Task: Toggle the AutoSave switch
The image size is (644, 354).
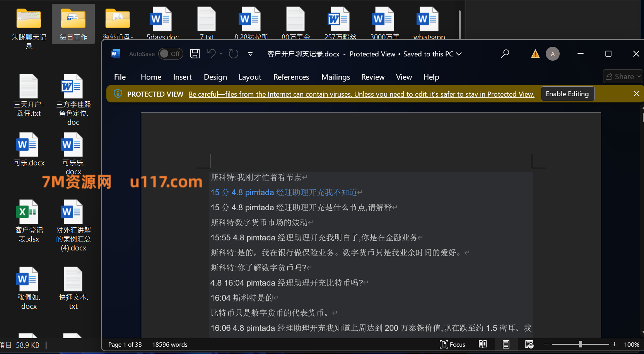Action: click(170, 54)
